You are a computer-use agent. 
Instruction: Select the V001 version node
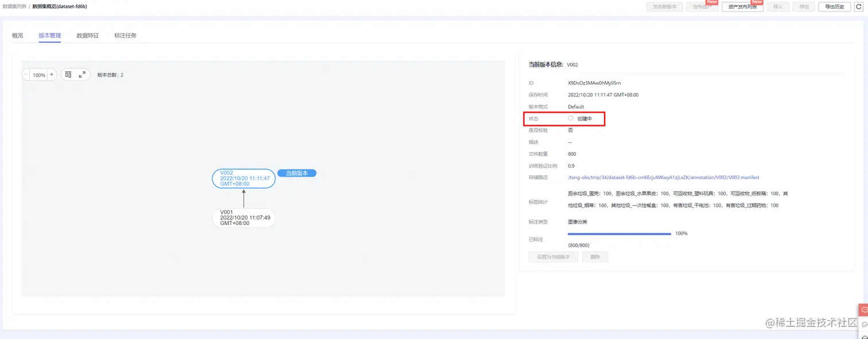coord(243,218)
